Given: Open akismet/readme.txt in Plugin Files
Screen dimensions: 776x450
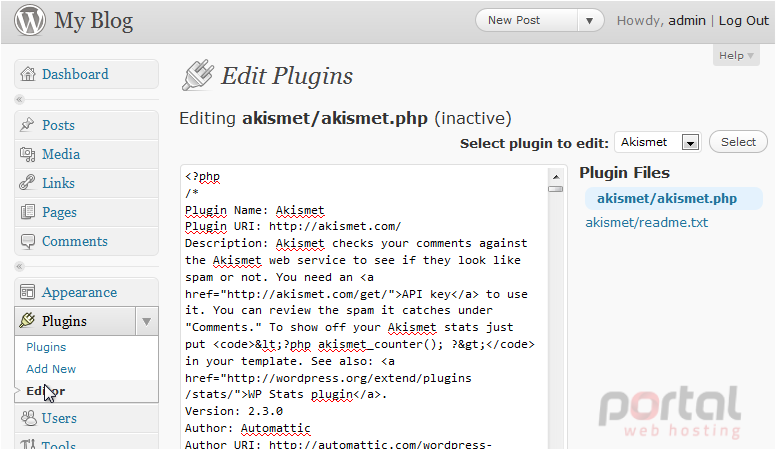Looking at the screenshot, I should pyautogui.click(x=646, y=223).
